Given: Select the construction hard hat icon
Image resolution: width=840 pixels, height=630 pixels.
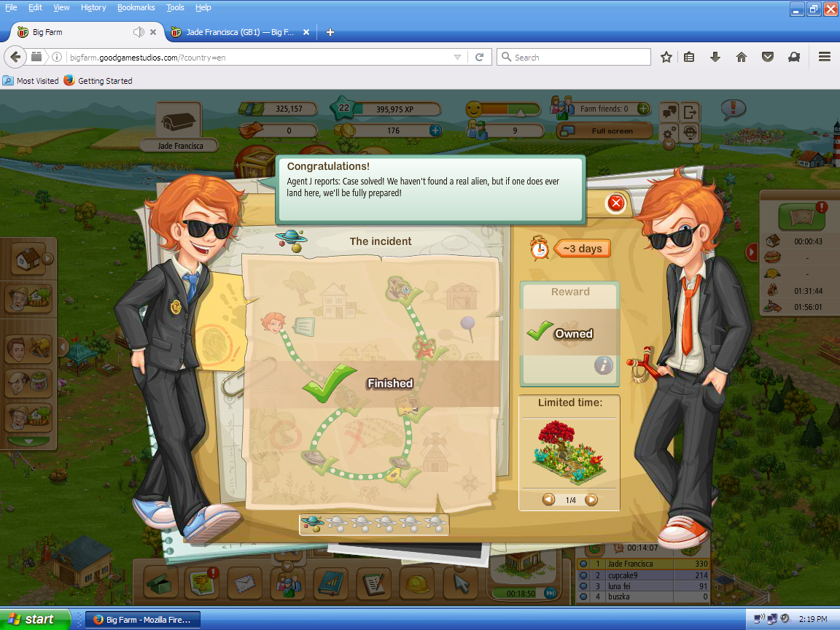Looking at the screenshot, I should [x=416, y=583].
